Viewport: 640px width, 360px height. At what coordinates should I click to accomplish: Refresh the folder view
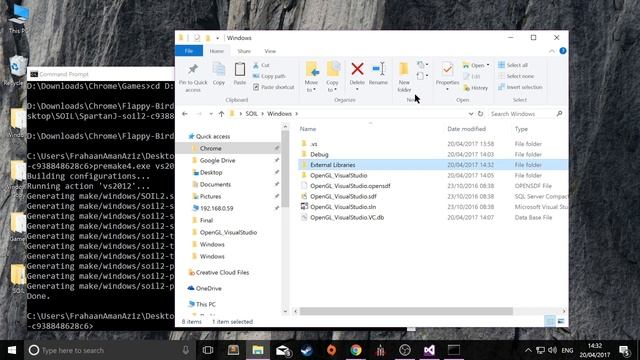[480, 114]
